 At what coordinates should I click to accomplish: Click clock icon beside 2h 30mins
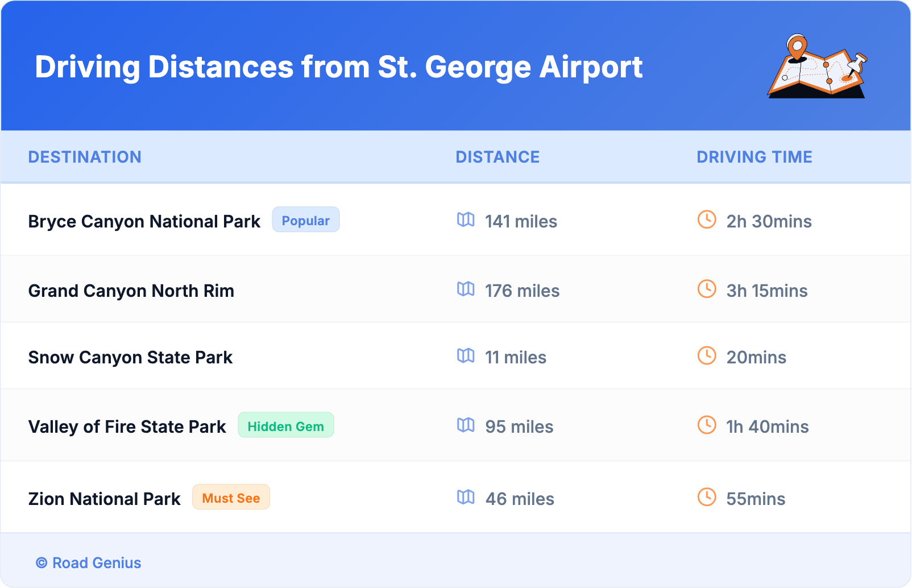[707, 220]
